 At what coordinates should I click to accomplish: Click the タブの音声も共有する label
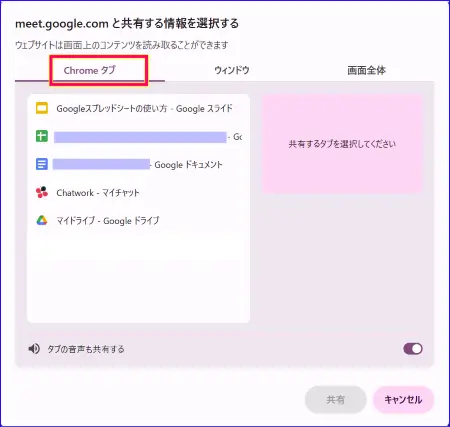[x=86, y=349]
